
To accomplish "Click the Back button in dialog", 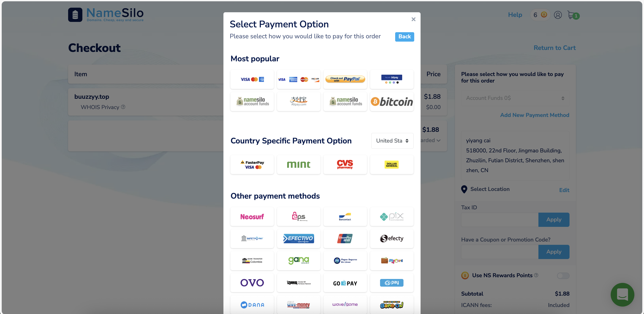I will pyautogui.click(x=404, y=37).
